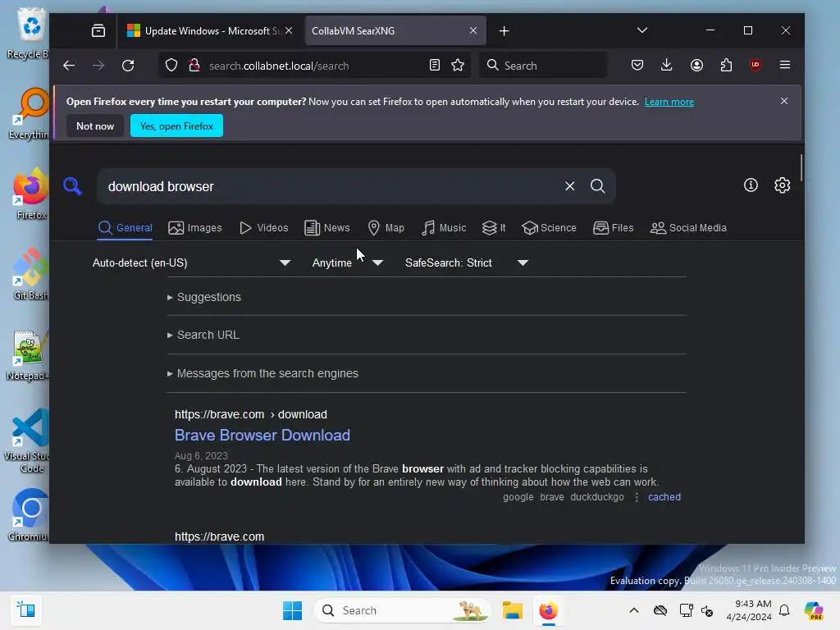The height and width of the screenshot is (630, 840).
Task: Open the list all tabs chevron
Action: click(642, 30)
